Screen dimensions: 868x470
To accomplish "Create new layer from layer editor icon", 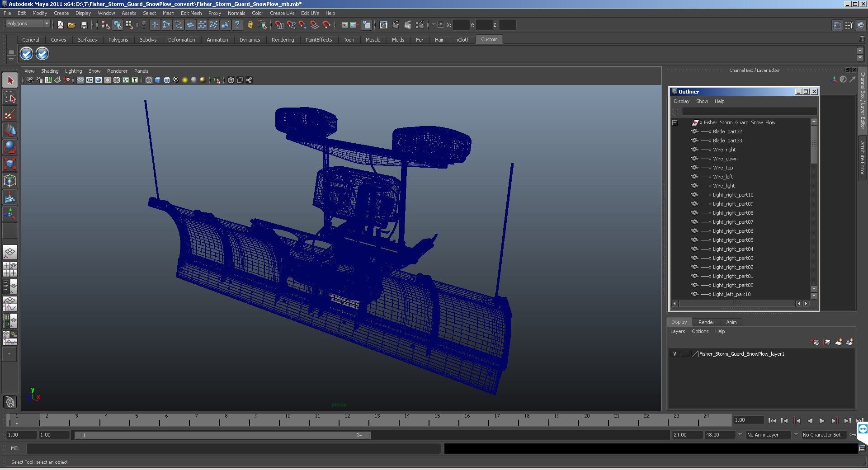I will pyautogui.click(x=838, y=342).
